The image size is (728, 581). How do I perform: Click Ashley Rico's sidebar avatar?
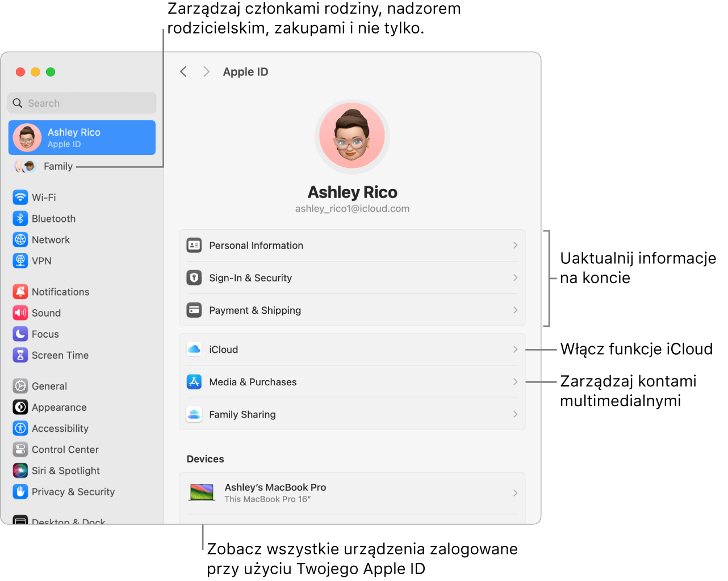tap(27, 137)
